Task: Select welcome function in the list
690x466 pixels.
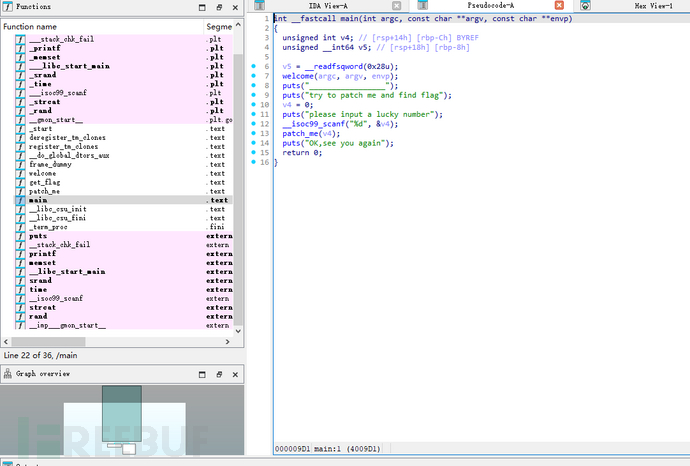Action: coord(43,173)
